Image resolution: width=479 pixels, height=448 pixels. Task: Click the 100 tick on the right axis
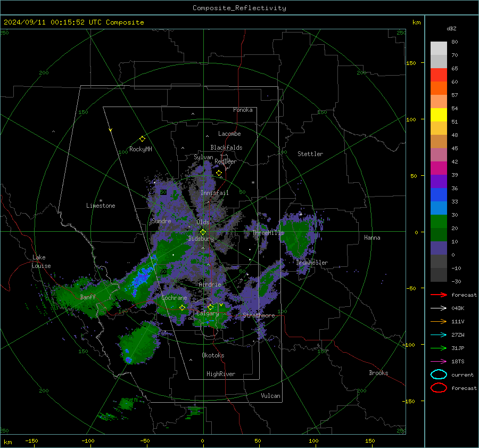pyautogui.click(x=411, y=119)
